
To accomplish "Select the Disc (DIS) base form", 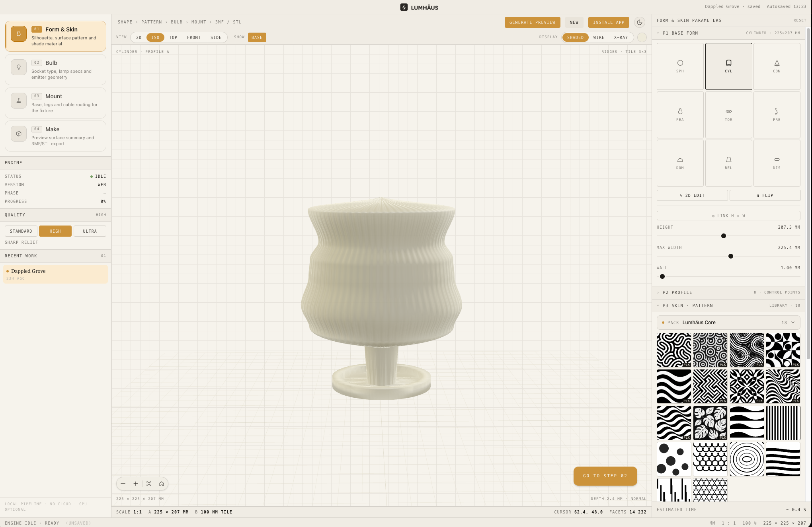I will (x=777, y=163).
